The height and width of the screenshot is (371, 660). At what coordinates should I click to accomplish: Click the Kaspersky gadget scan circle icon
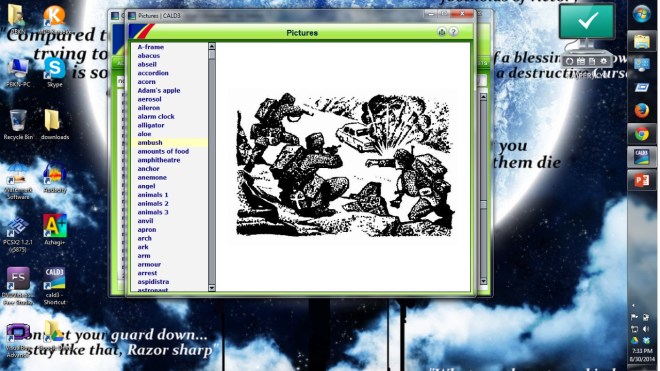point(570,61)
